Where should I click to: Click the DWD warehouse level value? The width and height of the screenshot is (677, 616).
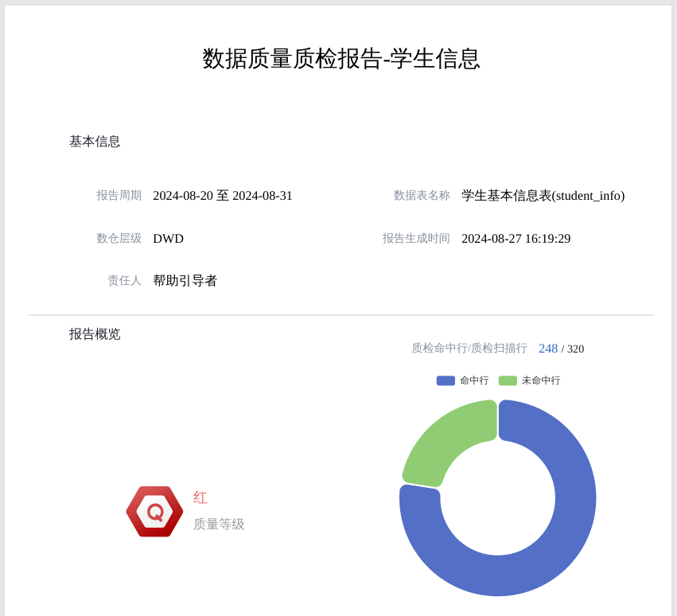169,239
